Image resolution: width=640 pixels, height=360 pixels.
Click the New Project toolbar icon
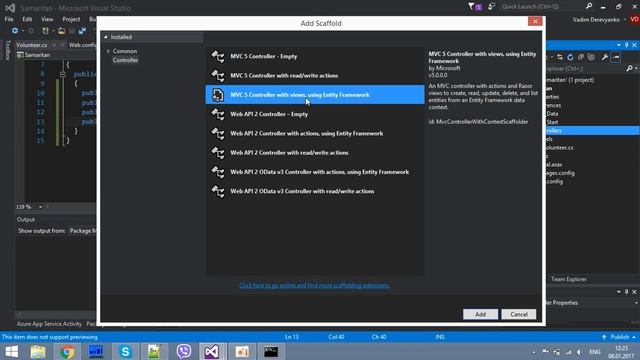coord(45,31)
